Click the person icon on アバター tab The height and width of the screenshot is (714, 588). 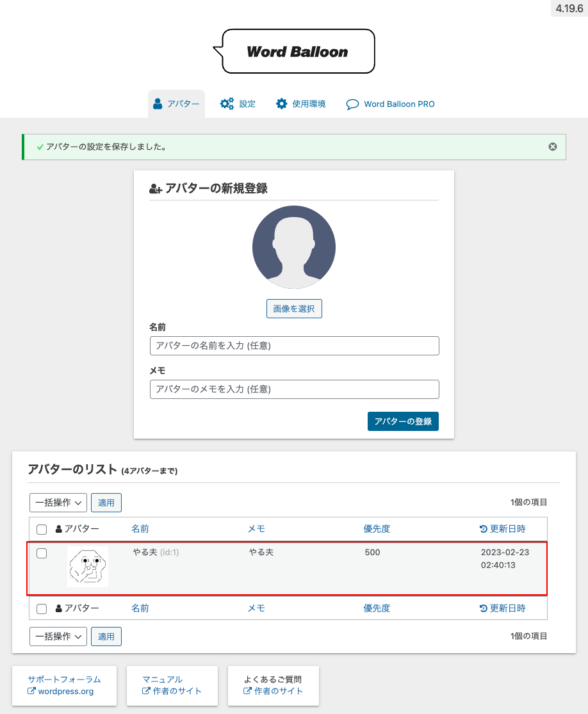[x=158, y=104]
